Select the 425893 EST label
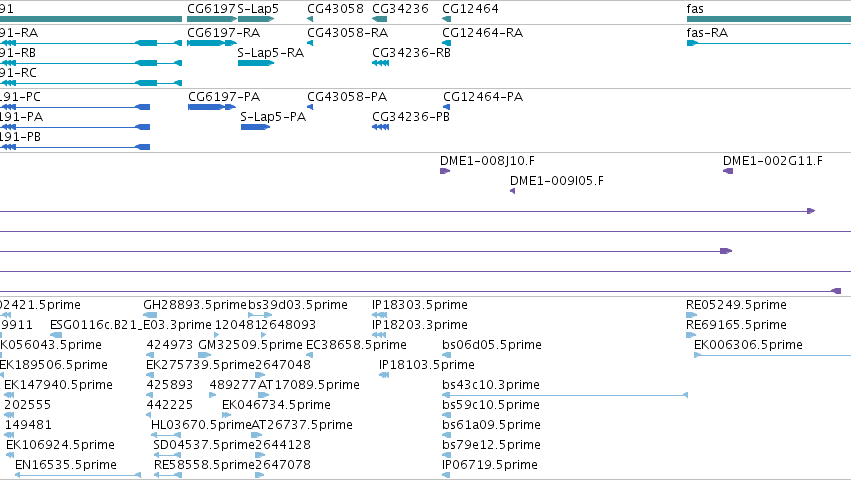Viewport: 851px width, 480px height. pyautogui.click(x=169, y=385)
